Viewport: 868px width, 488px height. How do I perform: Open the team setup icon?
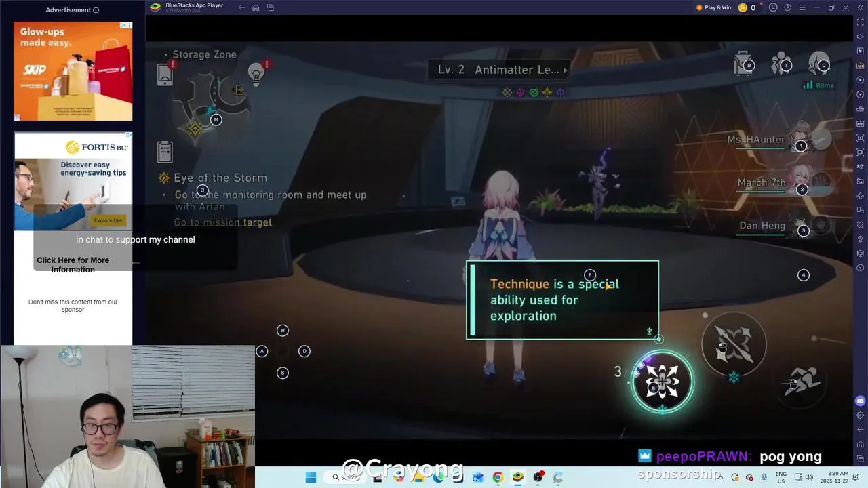781,64
